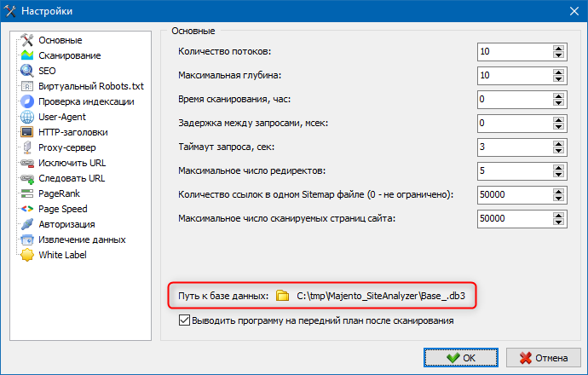Decrease Время сканирования value

558,103
